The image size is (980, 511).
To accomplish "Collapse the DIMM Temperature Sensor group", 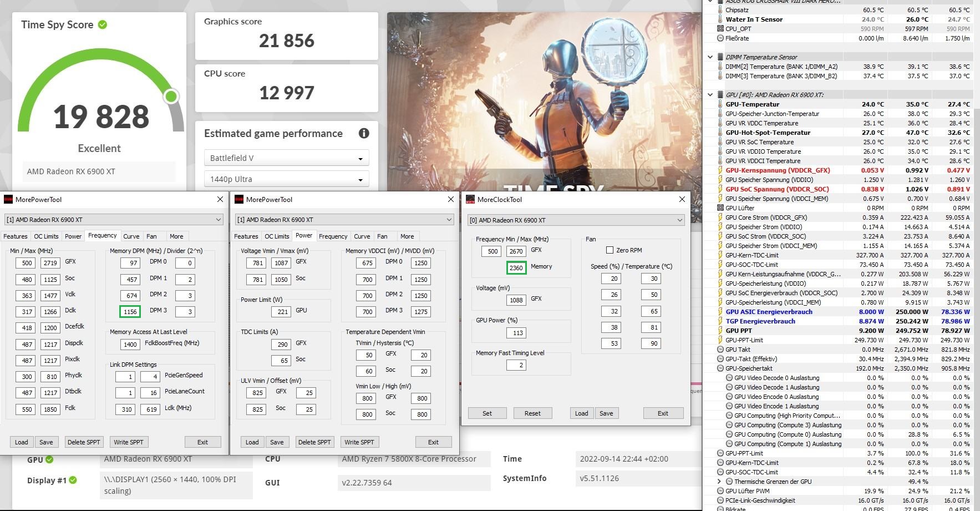I will (710, 57).
